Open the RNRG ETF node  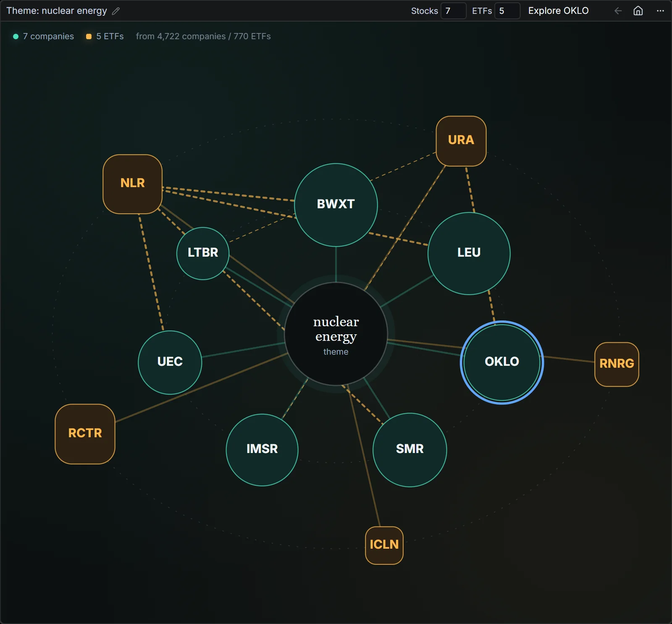coord(617,364)
